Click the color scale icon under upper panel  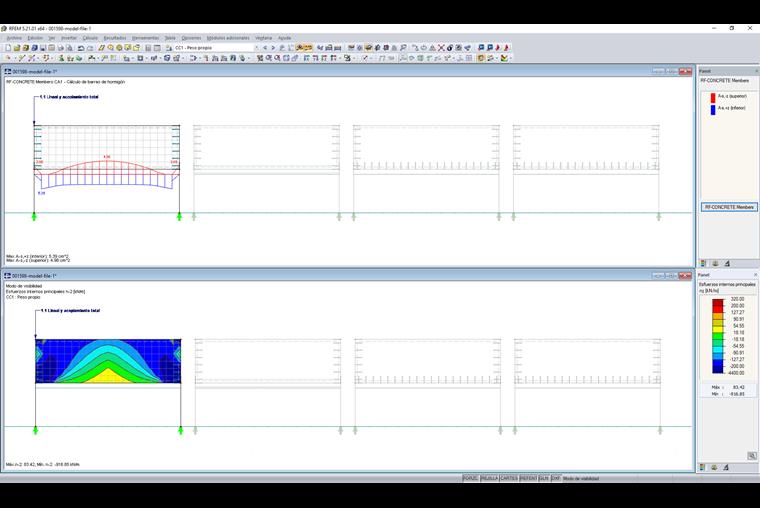[x=703, y=263]
